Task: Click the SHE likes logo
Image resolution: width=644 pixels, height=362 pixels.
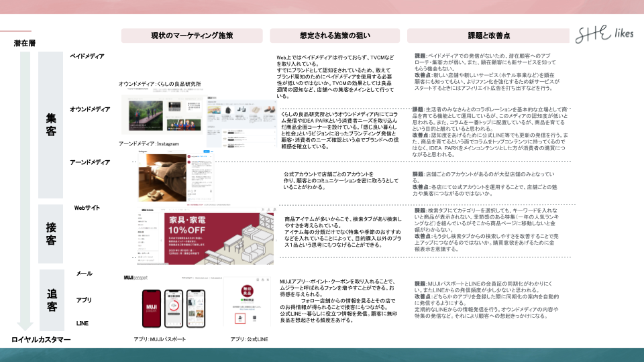Action: tap(604, 34)
